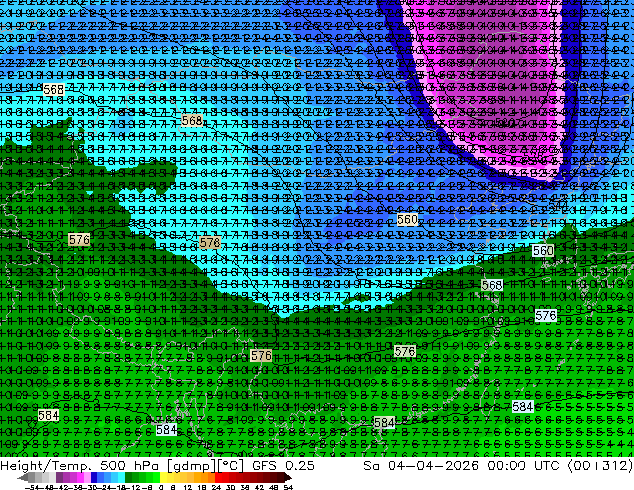
Task: Pick the yellow legend swatch
Action: (163, 477)
